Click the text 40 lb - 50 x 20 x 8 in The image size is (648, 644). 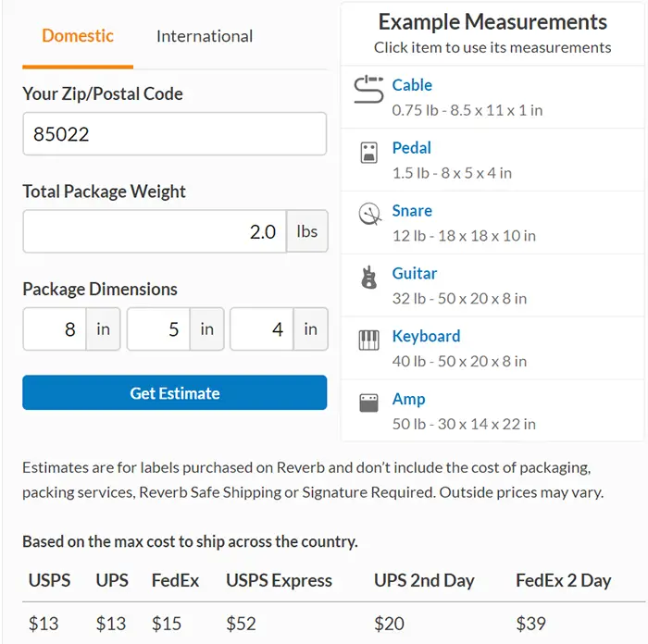pos(459,362)
